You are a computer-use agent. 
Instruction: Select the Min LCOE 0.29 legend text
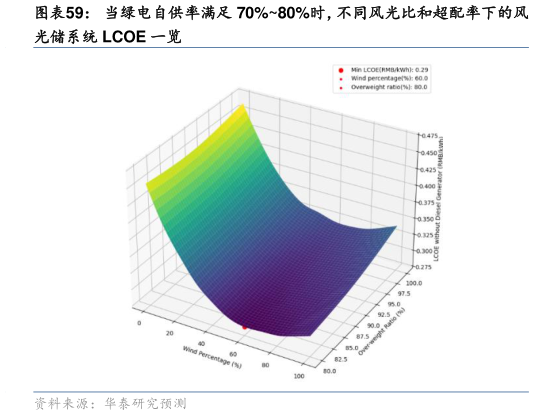[x=389, y=70]
